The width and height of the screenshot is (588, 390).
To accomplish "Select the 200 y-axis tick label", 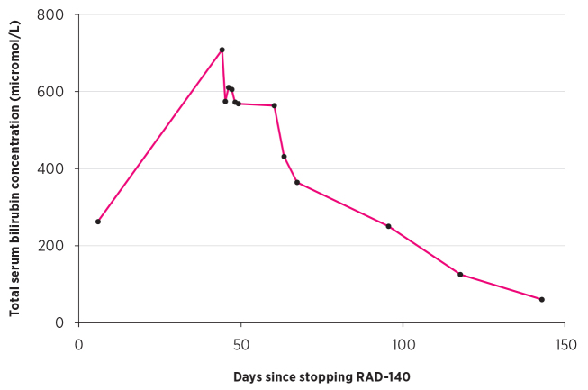I will (50, 246).
